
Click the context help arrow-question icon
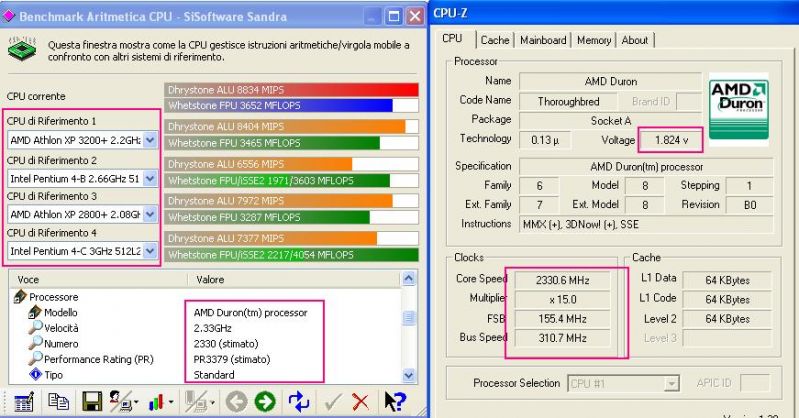tap(395, 402)
